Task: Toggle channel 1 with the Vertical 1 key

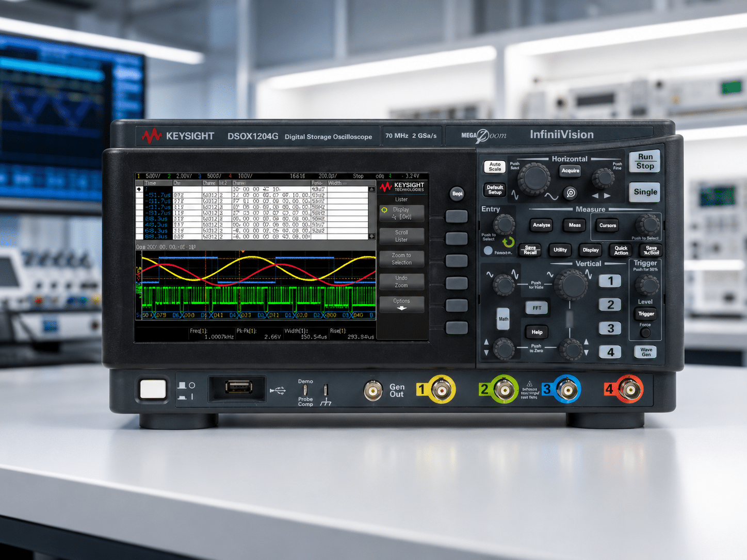Action: coord(610,281)
